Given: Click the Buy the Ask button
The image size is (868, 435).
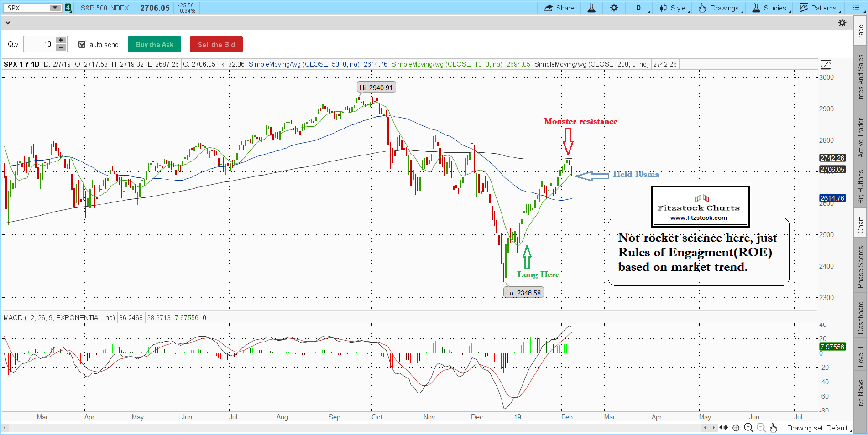Looking at the screenshot, I should [x=154, y=44].
